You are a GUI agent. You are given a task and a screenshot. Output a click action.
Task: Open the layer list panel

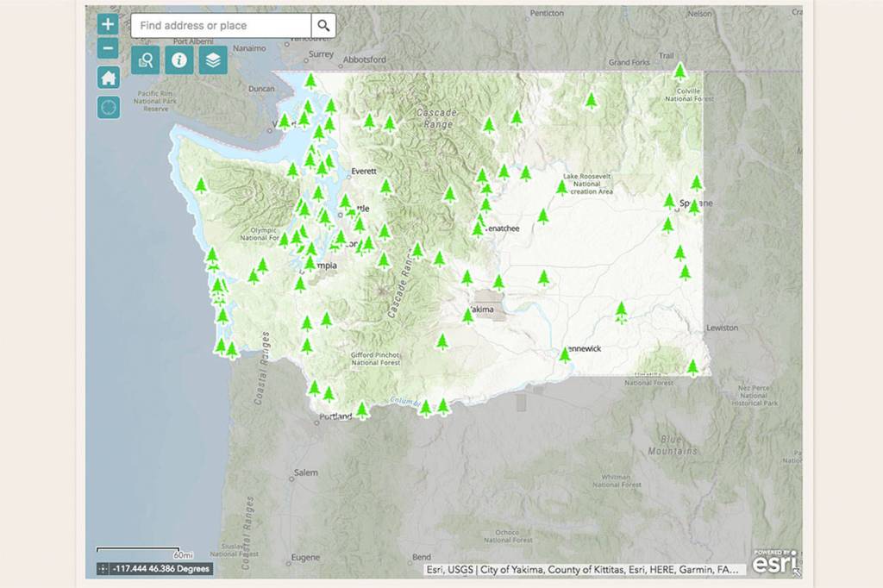click(x=213, y=60)
